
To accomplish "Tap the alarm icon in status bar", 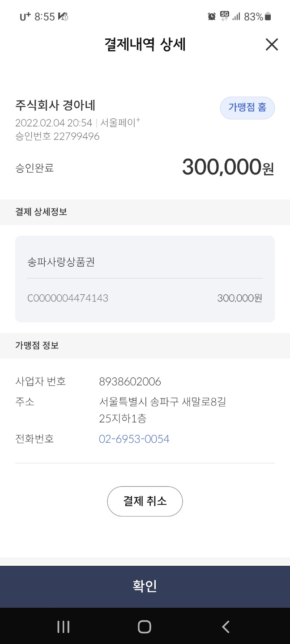I will coord(212,17).
